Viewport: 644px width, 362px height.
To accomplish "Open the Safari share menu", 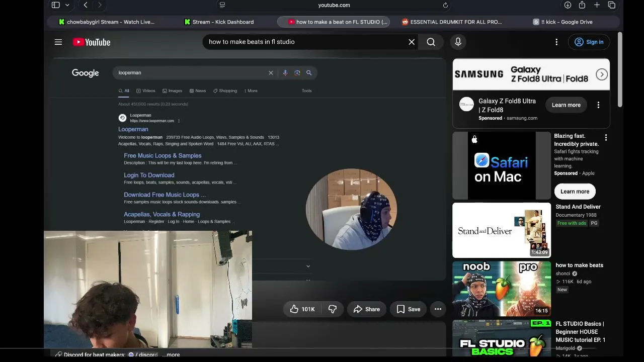I will tap(582, 5).
